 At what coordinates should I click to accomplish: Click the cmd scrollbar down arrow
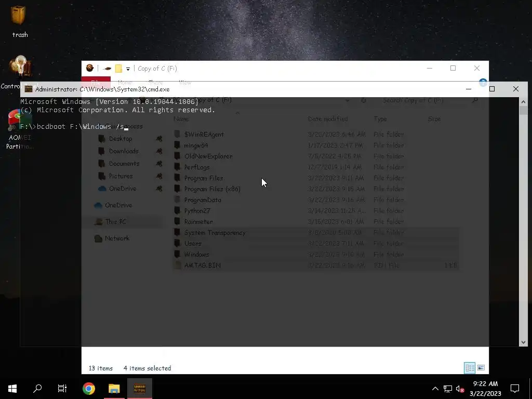pos(523,342)
